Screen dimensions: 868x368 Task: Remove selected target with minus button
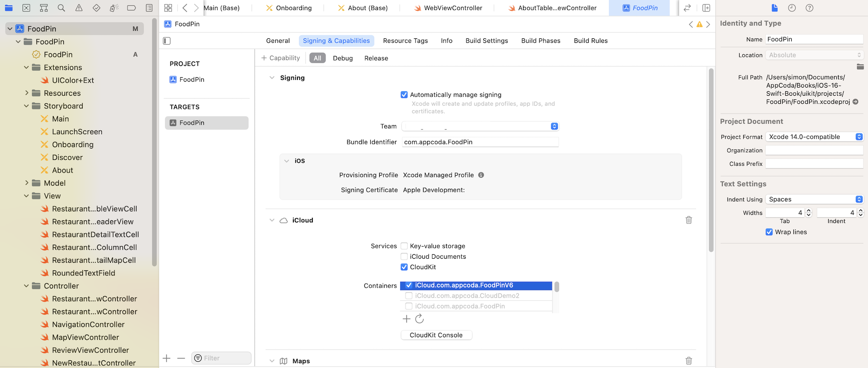pos(181,358)
